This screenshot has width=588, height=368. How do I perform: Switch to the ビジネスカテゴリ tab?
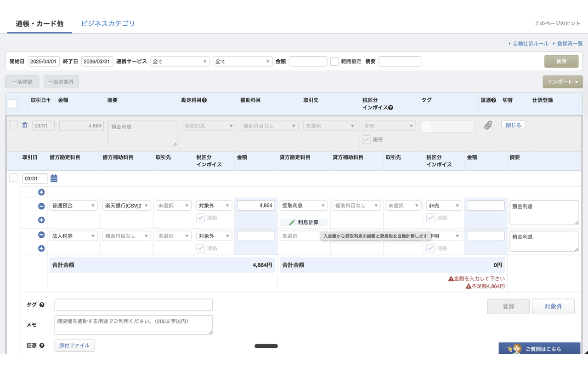click(108, 23)
